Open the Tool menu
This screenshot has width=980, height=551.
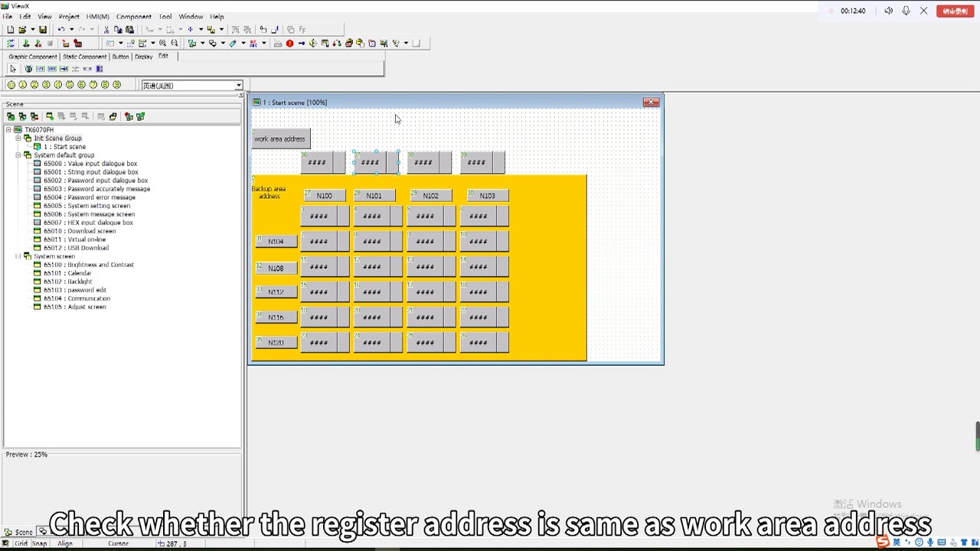click(x=165, y=17)
